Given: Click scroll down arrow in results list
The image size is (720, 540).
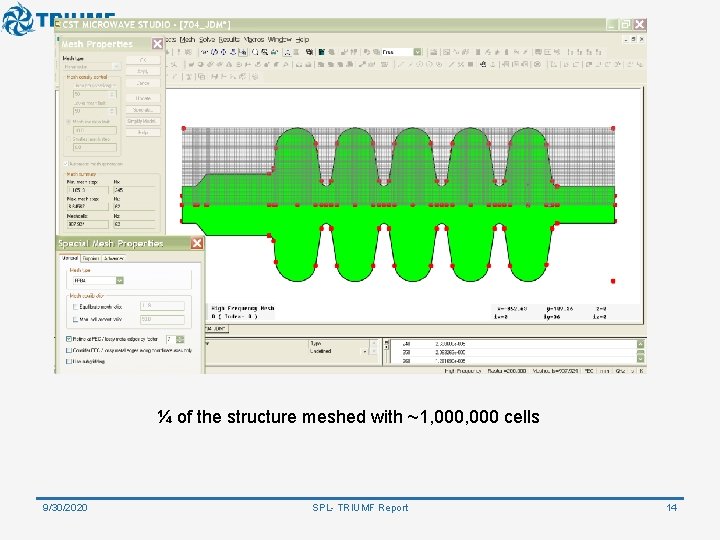Looking at the screenshot, I should [640, 359].
